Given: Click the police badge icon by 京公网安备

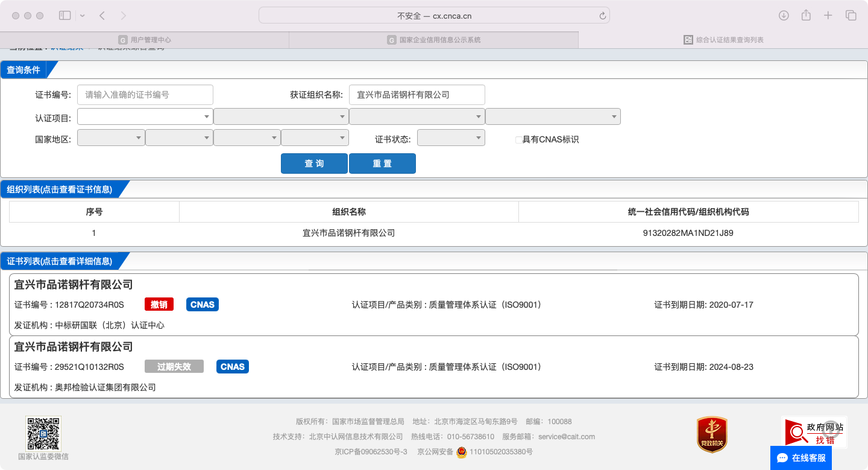Looking at the screenshot, I should pos(462,452).
